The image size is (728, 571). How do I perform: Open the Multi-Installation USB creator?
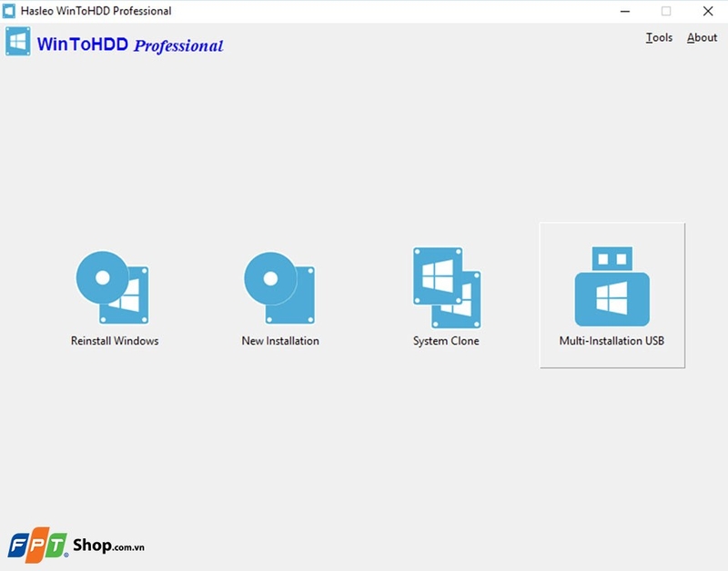[x=612, y=286]
